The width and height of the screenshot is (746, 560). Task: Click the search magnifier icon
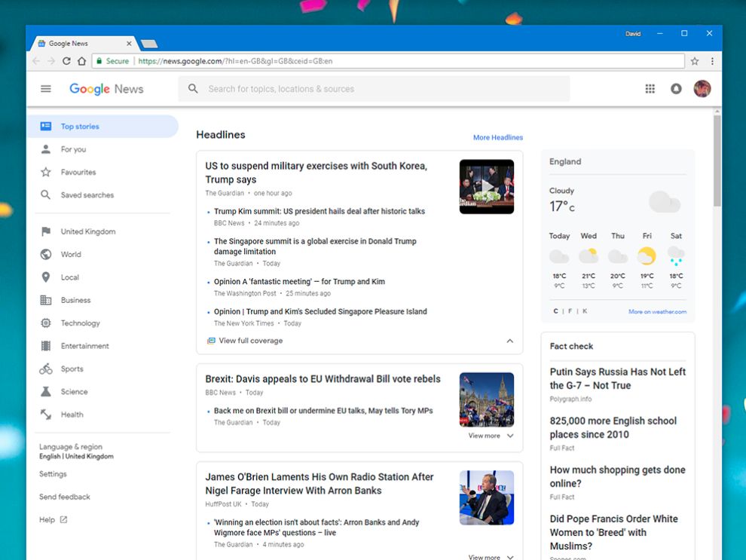193,88
